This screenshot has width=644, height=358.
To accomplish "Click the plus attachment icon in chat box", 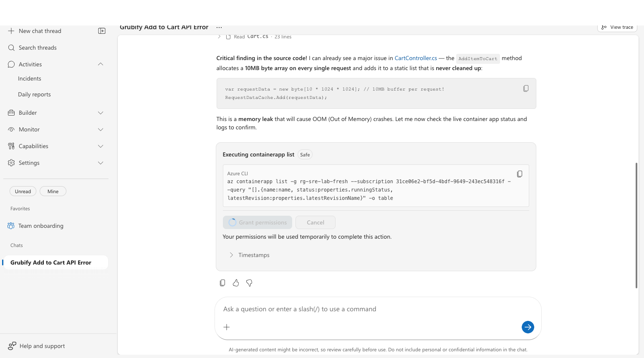I will 227,327.
